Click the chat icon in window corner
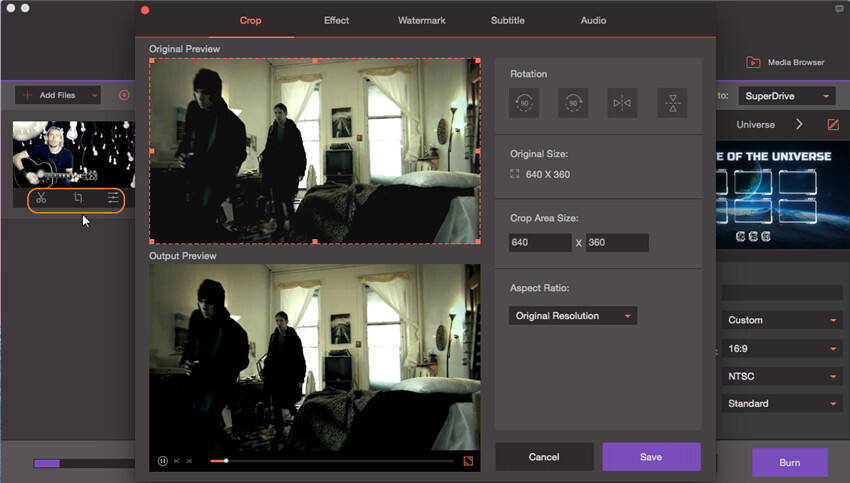Screen dimensions: 850x483 tap(839, 9)
